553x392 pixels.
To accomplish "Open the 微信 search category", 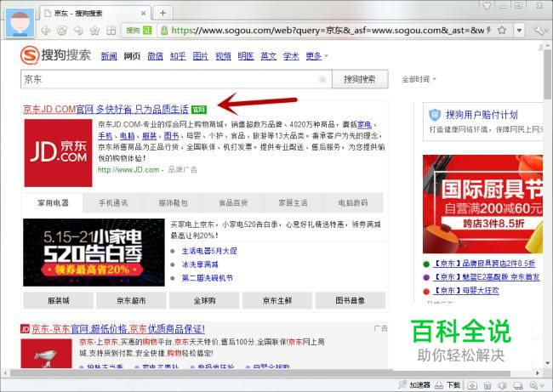I will coord(155,56).
